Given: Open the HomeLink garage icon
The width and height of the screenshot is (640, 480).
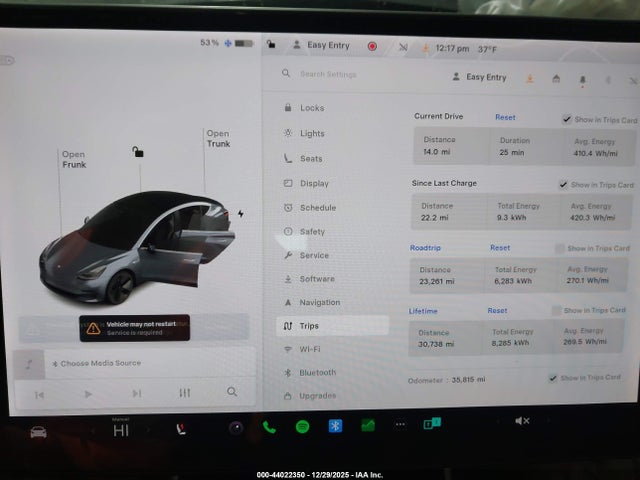Looking at the screenshot, I should pos(556,79).
